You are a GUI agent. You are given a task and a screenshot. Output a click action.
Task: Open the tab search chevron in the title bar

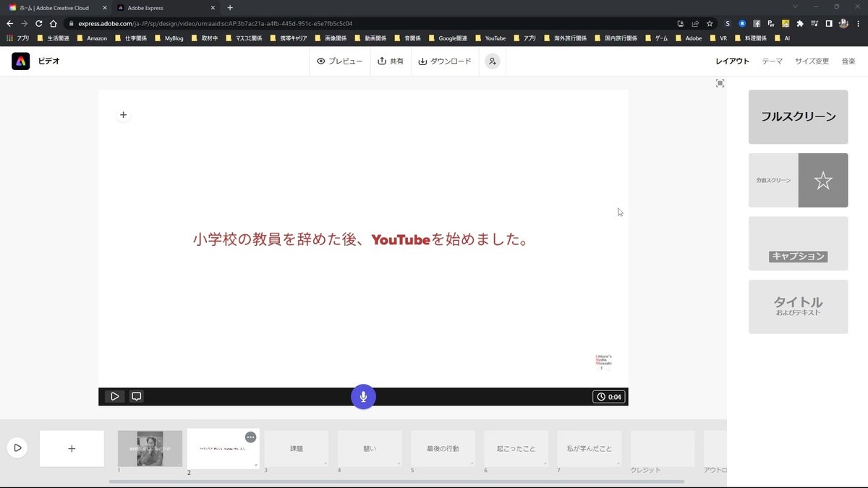(x=796, y=7)
